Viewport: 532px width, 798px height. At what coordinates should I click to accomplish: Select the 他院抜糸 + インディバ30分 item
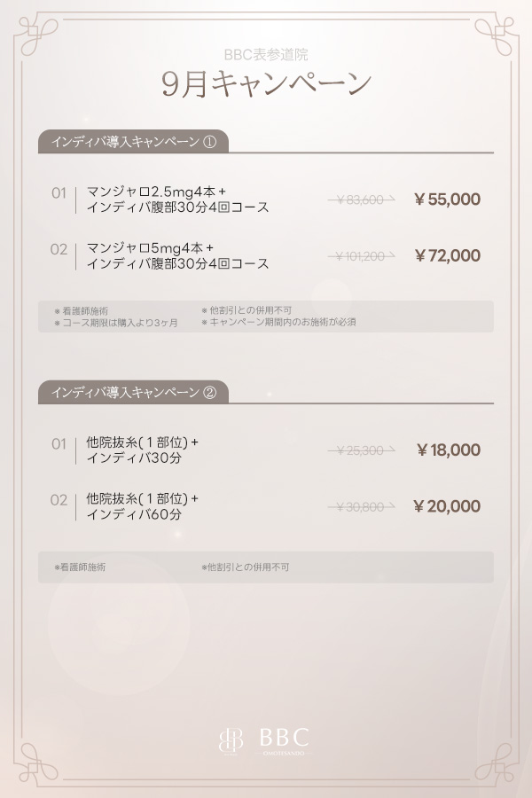[x=142, y=450]
